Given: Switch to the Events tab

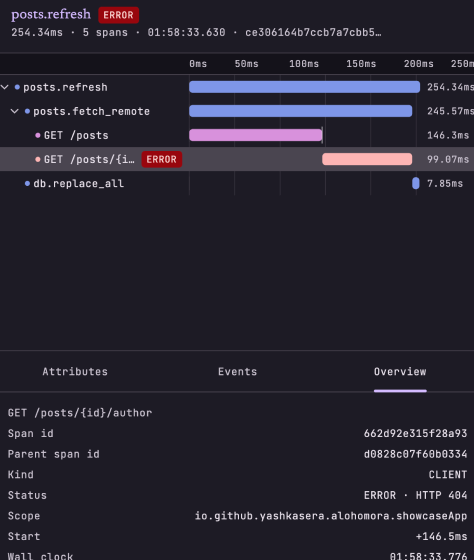Looking at the screenshot, I should [x=238, y=372].
